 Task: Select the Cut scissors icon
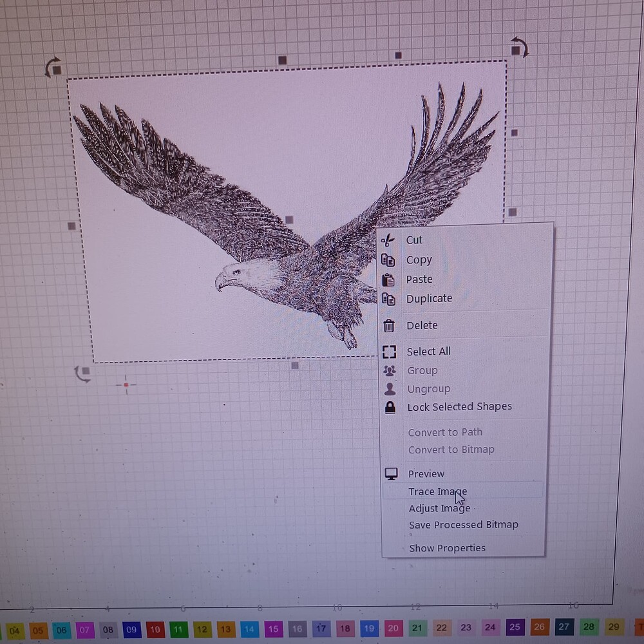389,240
